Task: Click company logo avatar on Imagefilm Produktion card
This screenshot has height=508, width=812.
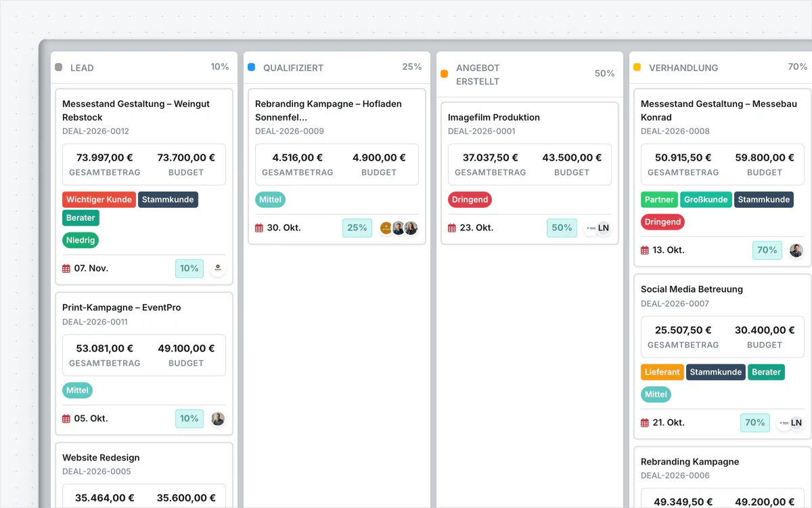Action: 591,228
